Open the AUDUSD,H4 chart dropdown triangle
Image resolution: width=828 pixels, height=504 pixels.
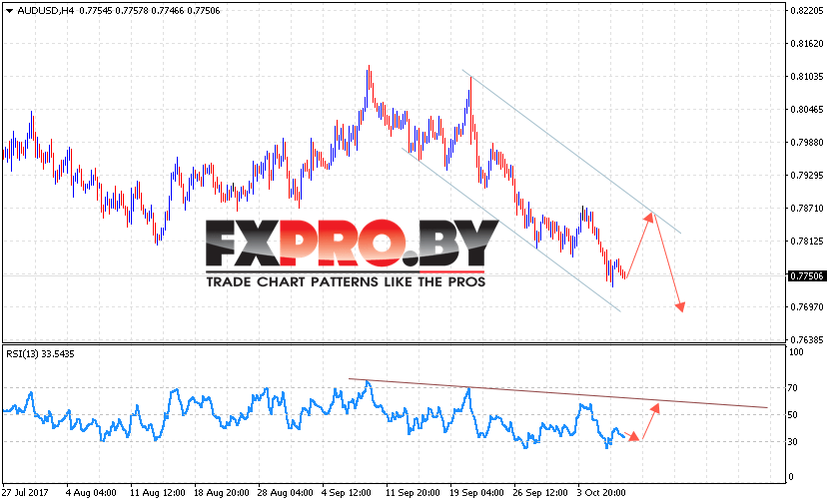[x=9, y=11]
